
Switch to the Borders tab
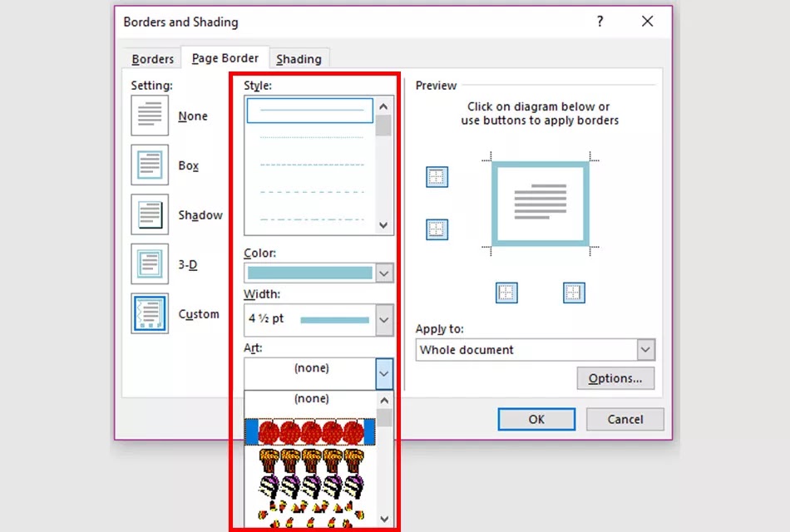(x=152, y=58)
